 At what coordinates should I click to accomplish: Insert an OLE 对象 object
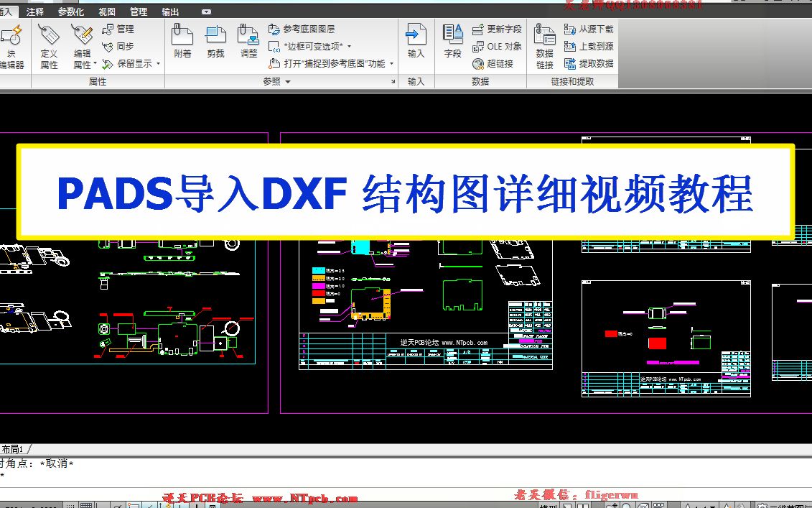click(497, 47)
